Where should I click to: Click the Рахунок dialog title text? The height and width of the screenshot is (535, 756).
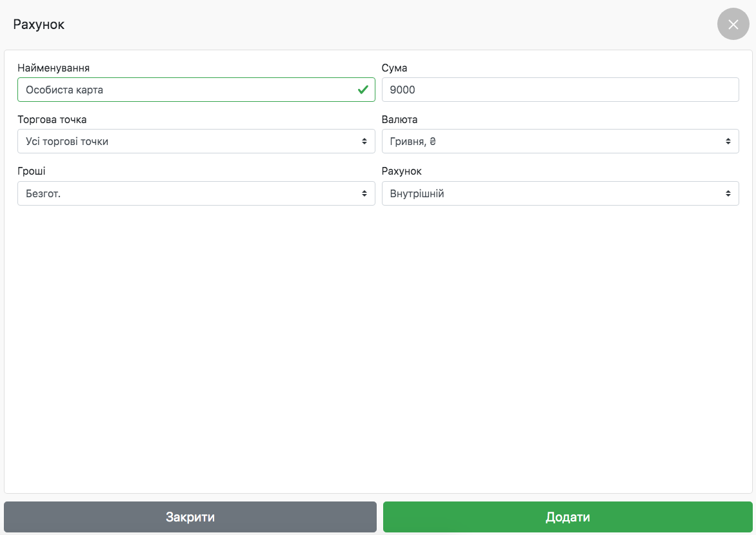tap(39, 24)
